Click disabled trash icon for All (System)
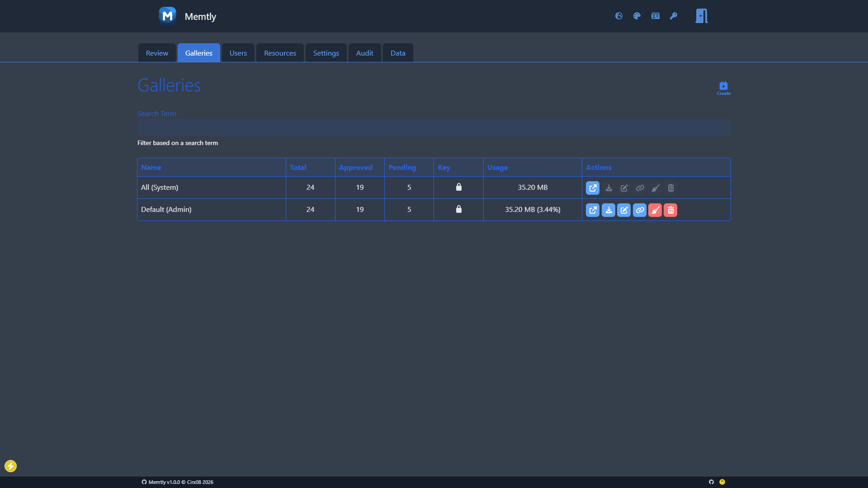This screenshot has width=868, height=488. click(x=671, y=188)
